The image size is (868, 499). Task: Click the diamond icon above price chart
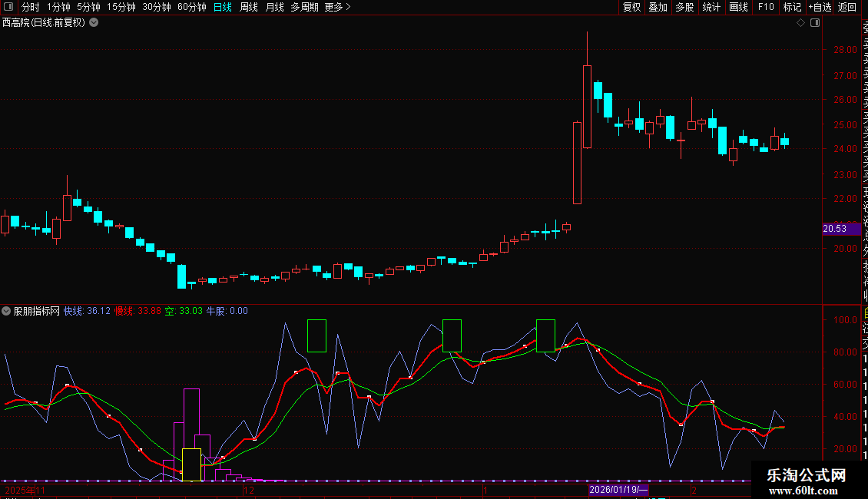pyautogui.click(x=800, y=23)
